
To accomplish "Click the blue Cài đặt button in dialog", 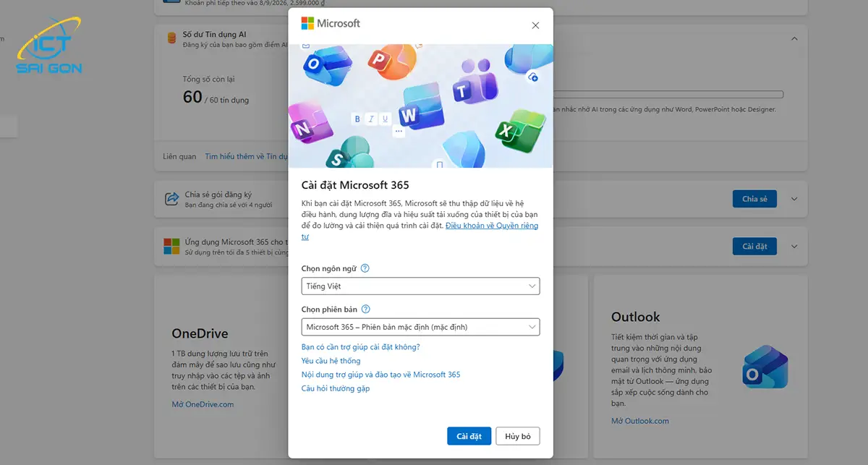I will 469,436.
